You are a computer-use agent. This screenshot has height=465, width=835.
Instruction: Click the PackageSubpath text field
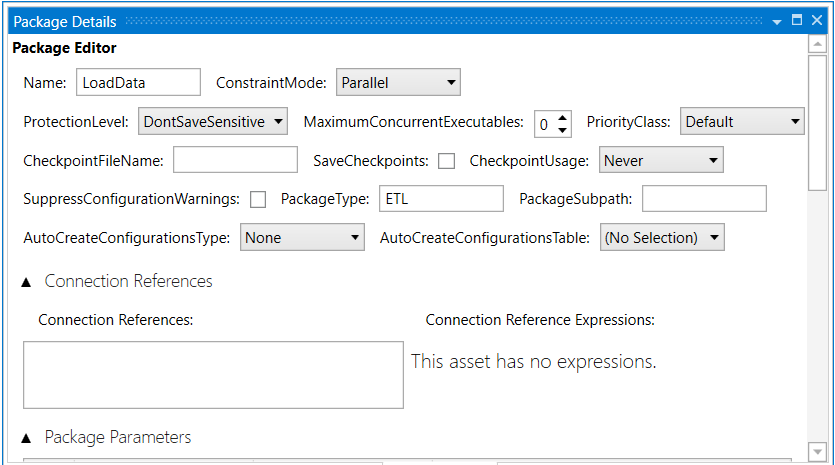click(x=703, y=199)
